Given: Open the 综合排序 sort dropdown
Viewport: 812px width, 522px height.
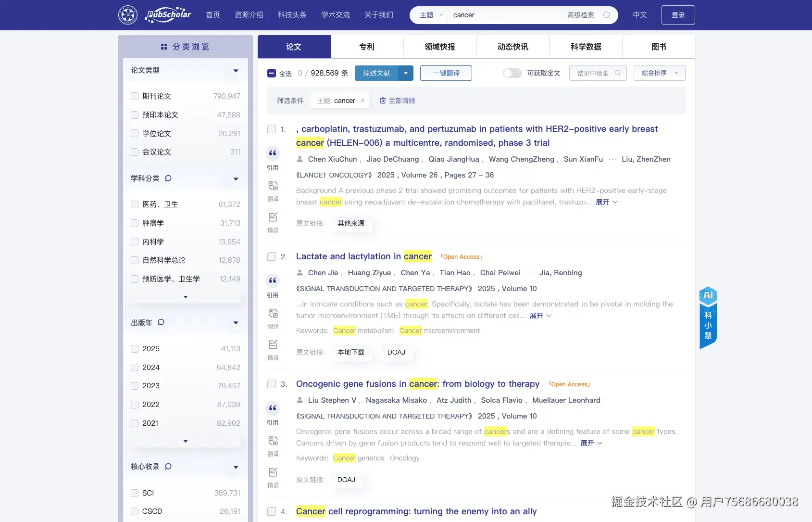Looking at the screenshot, I should pos(660,73).
